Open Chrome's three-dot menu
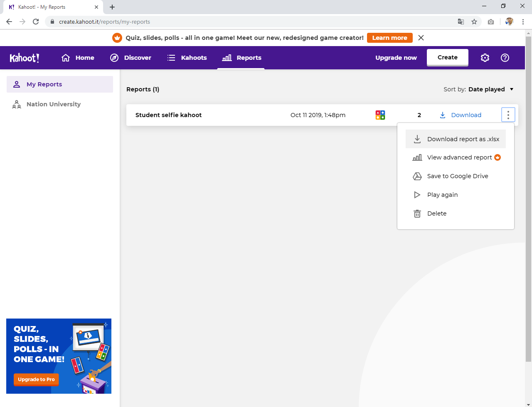 pos(523,22)
